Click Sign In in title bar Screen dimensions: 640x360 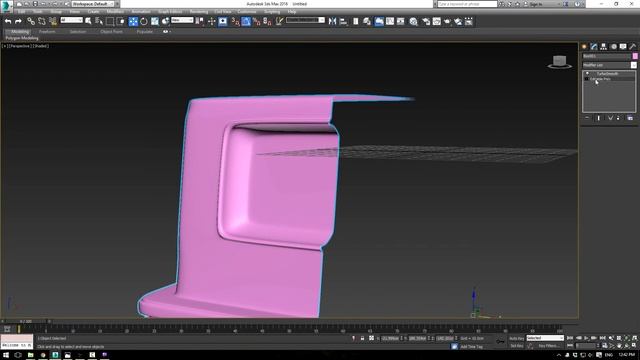[x=537, y=4]
